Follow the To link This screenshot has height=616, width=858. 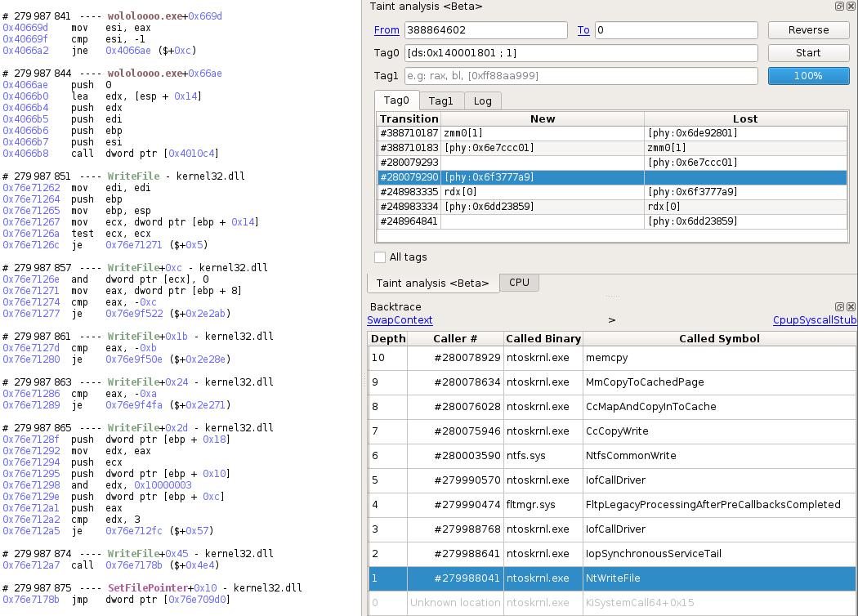click(x=583, y=30)
